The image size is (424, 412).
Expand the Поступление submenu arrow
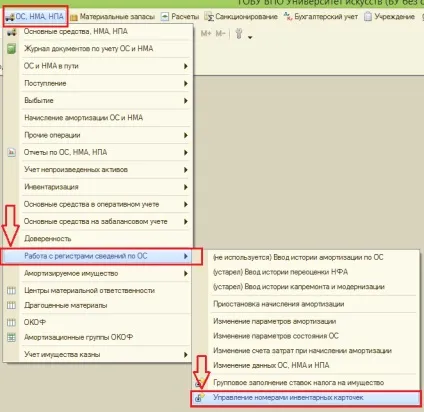tap(186, 83)
